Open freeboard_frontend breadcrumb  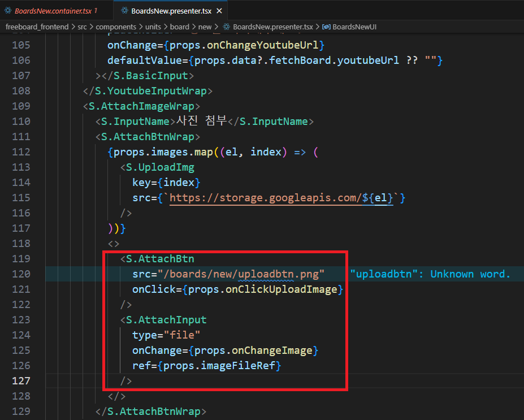[x=37, y=27]
